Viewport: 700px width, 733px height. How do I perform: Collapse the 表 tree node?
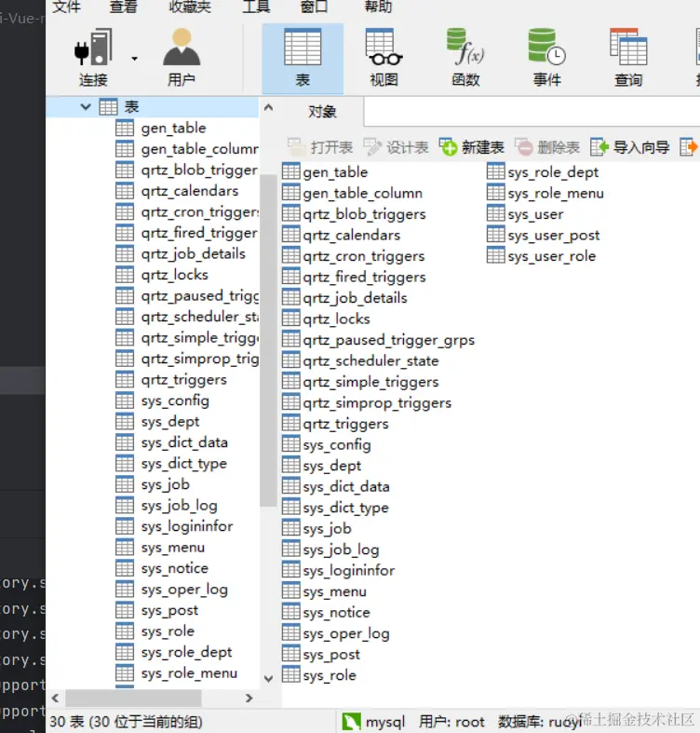[86, 107]
